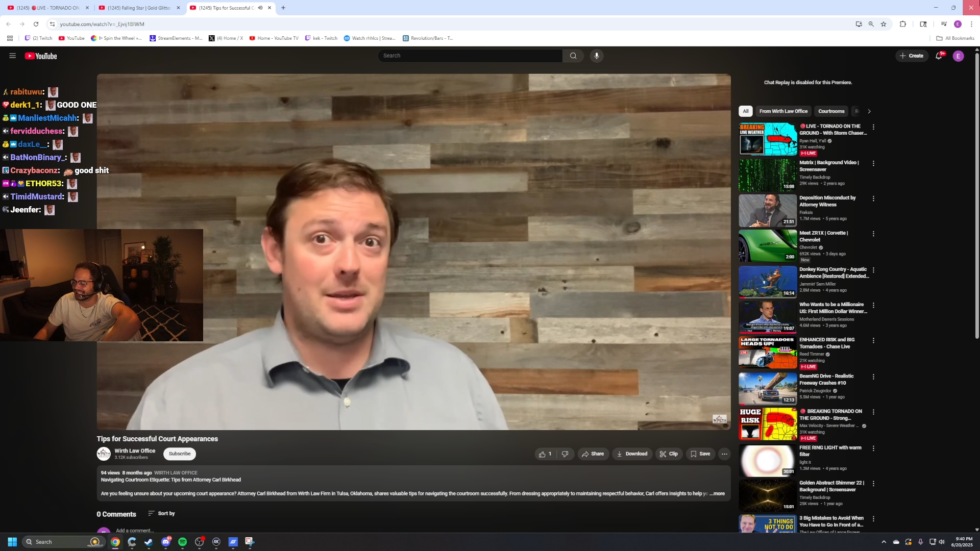Open video options for Matrix Background Video
Screen dimensions: 980x551
873,163
